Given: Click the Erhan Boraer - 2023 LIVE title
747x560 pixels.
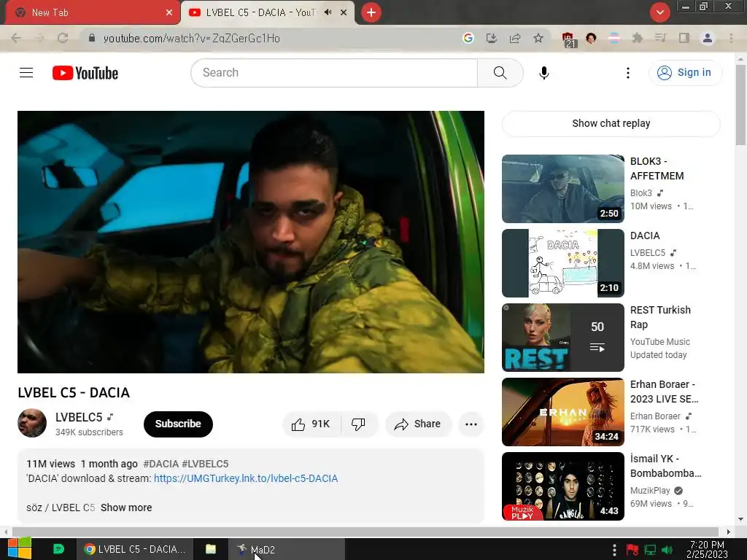Looking at the screenshot, I should [664, 392].
